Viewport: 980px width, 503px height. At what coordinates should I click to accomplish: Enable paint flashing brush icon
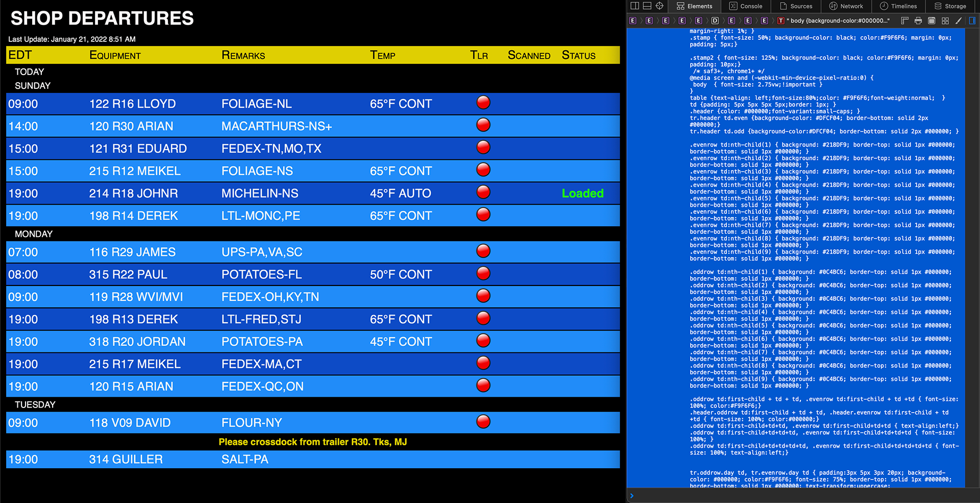pyautogui.click(x=959, y=20)
